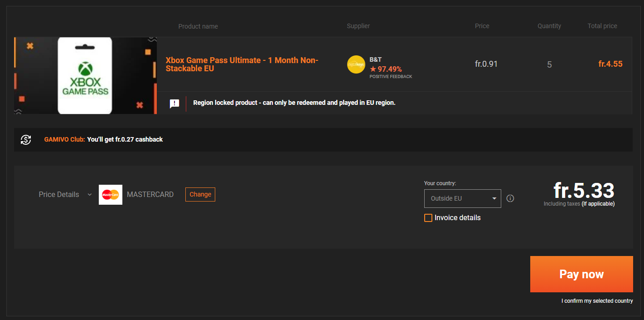This screenshot has height=320, width=644.
Task: Open the Xbox Game Pass Ultimate product link
Action: coord(242,64)
